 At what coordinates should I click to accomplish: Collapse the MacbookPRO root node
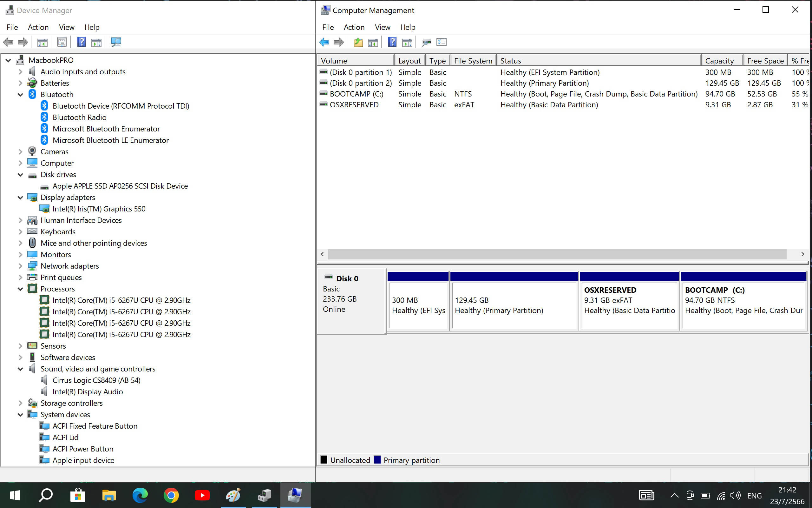pos(8,60)
